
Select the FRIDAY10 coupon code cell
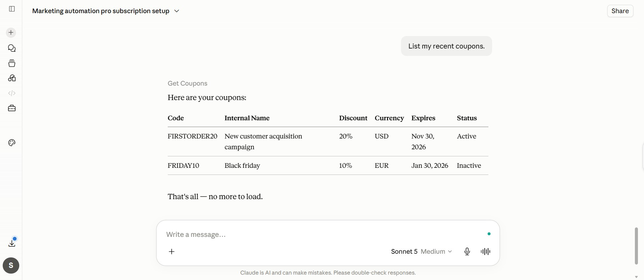pyautogui.click(x=183, y=165)
